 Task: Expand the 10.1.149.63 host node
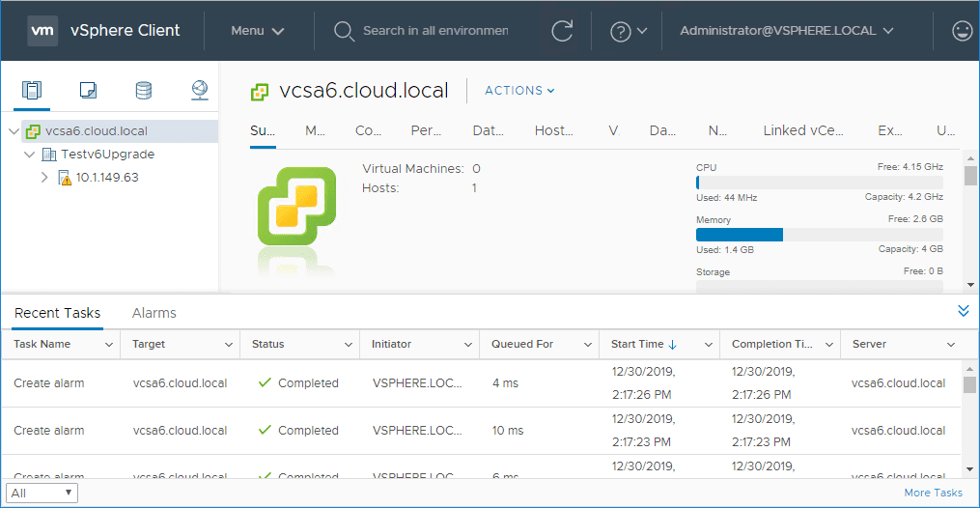click(x=44, y=178)
